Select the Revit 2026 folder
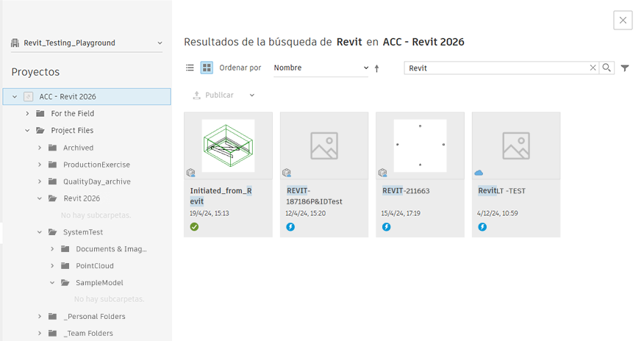The height and width of the screenshot is (341, 644). coord(82,198)
